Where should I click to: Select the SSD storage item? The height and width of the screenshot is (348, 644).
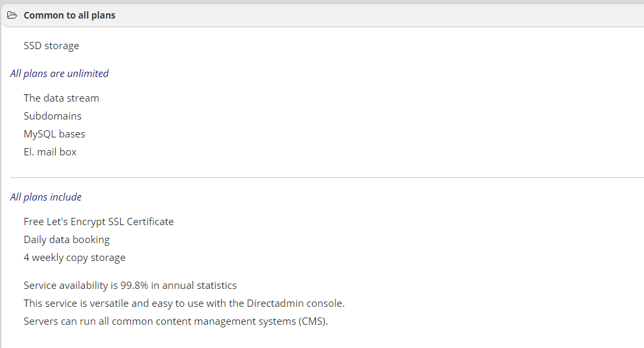coord(51,46)
